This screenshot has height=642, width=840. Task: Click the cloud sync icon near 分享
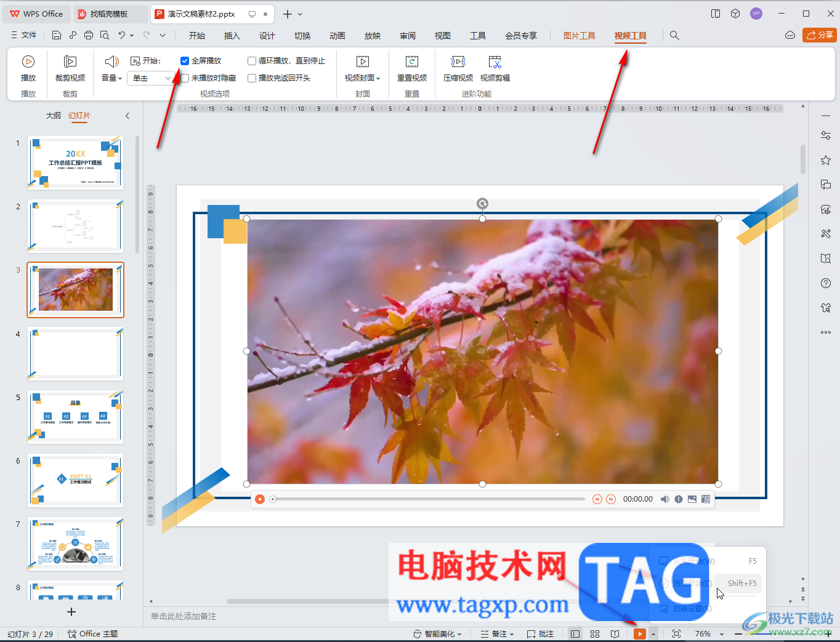tap(790, 35)
